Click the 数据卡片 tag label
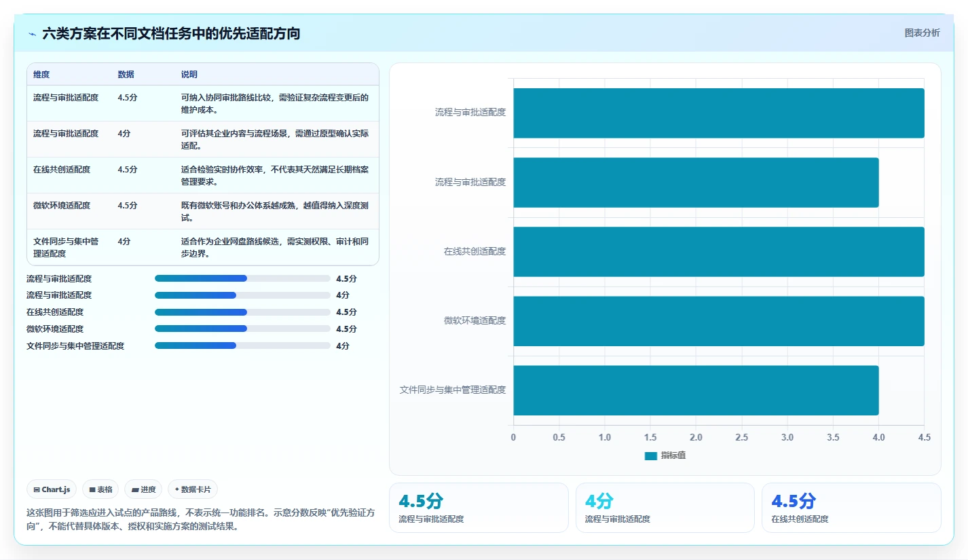This screenshot has height=560, width=968. pos(196,489)
